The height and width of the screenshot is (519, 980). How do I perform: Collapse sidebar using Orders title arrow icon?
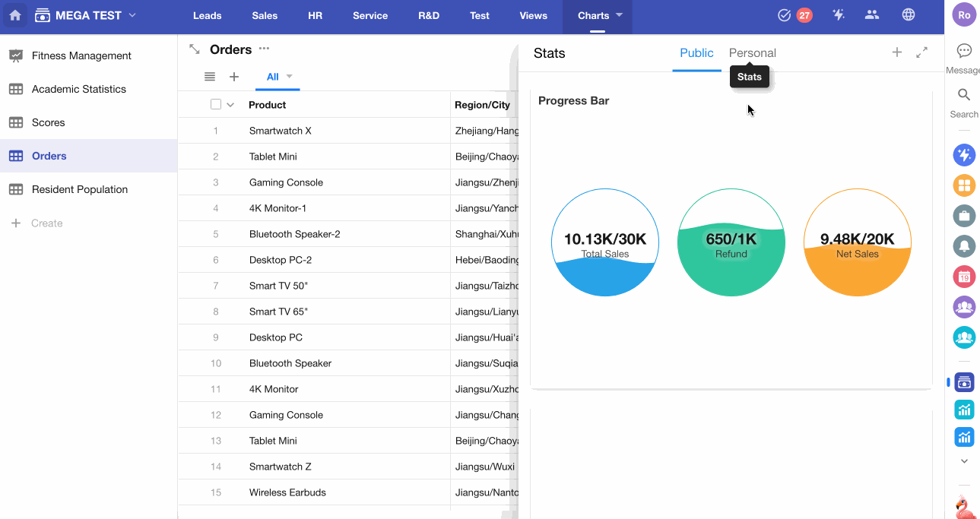195,49
